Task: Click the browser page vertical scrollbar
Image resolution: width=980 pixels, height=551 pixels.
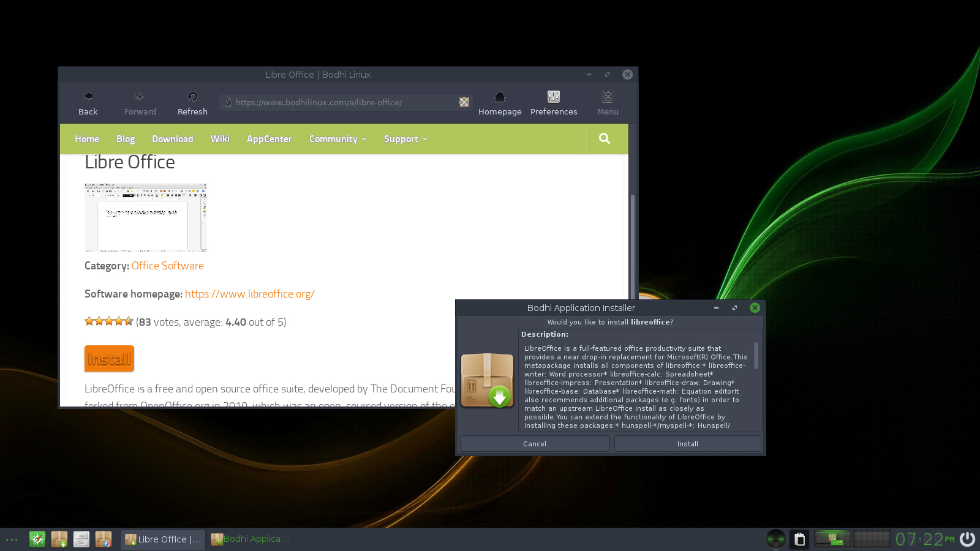Action: tap(633, 248)
